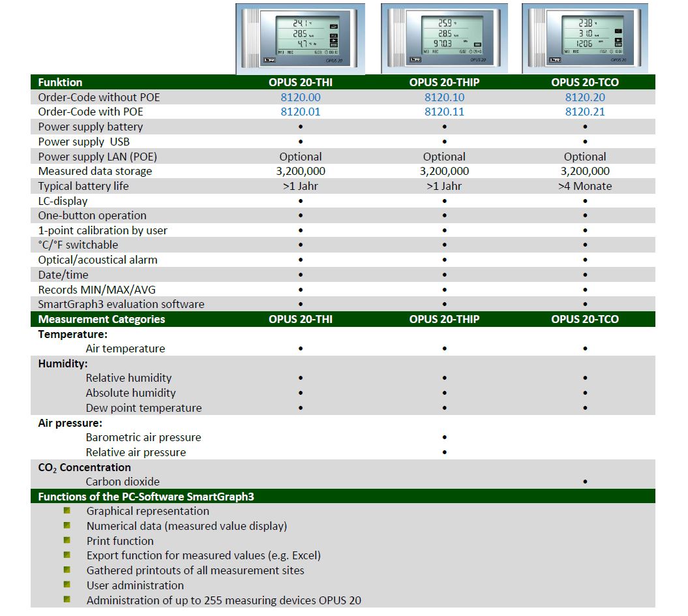Image resolution: width=688 pixels, height=616 pixels.
Task: Click the OPUS 20-THIP device image
Action: point(445,38)
